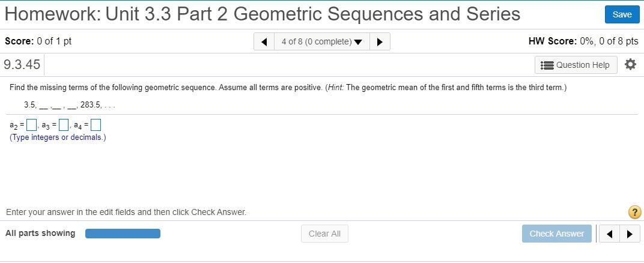Go to next question beside the question selector
This screenshot has height=263, width=644.
[x=380, y=41]
